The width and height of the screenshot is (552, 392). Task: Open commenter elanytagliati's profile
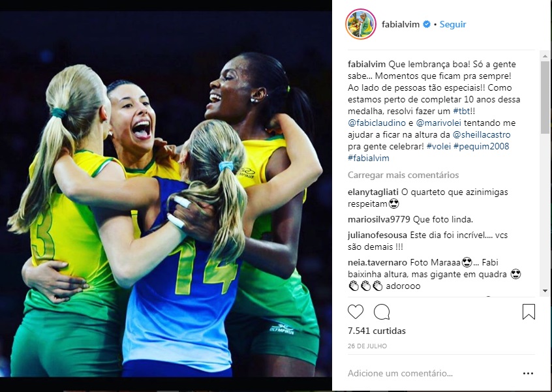coord(373,192)
